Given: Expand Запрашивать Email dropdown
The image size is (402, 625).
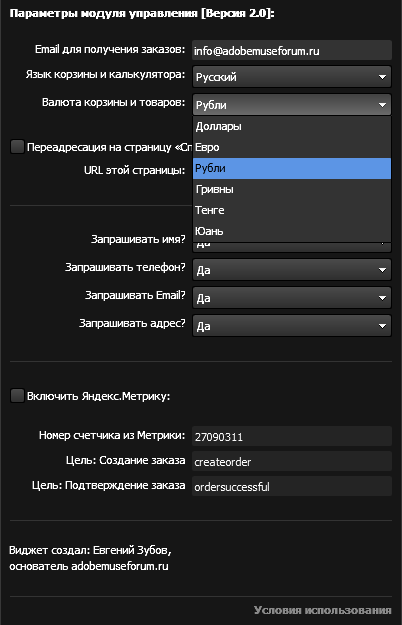Looking at the screenshot, I should (x=292, y=298).
